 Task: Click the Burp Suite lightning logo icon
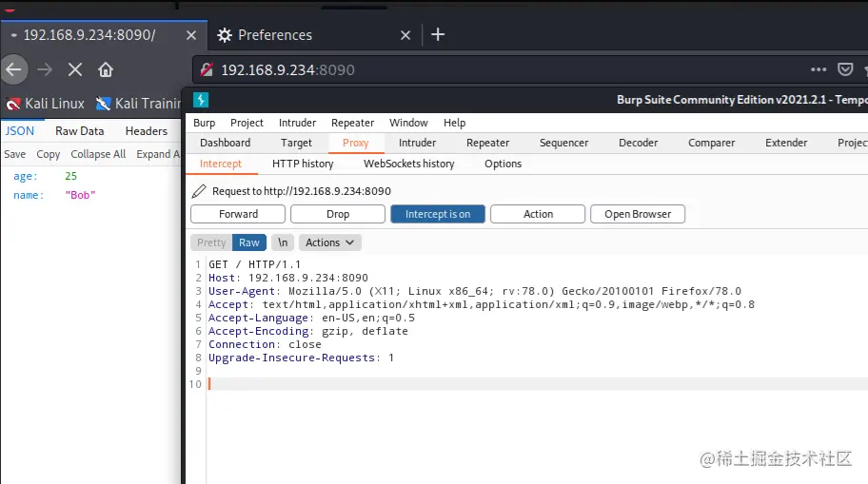pyautogui.click(x=201, y=100)
